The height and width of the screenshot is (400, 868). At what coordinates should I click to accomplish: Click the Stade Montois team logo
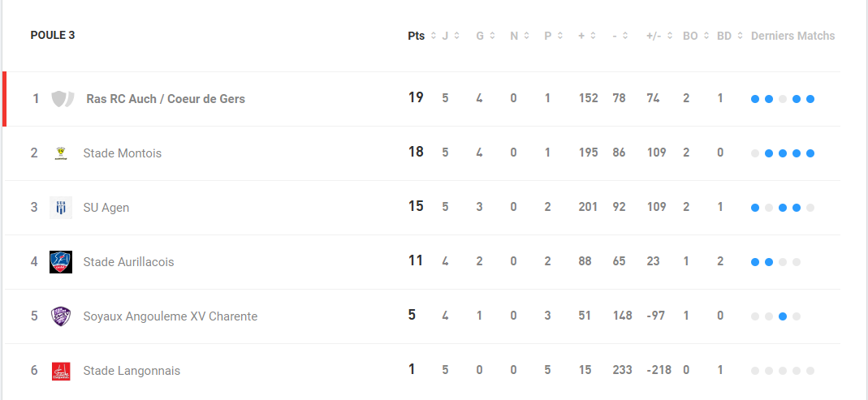(61, 153)
